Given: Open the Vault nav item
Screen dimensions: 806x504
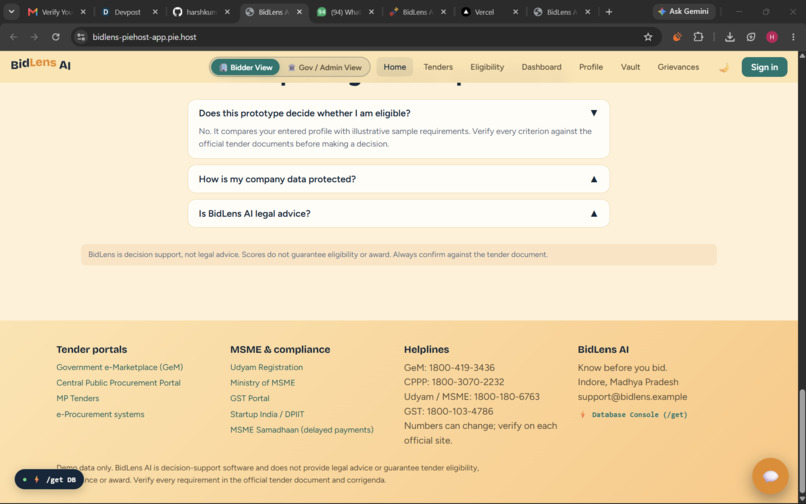Looking at the screenshot, I should point(630,67).
